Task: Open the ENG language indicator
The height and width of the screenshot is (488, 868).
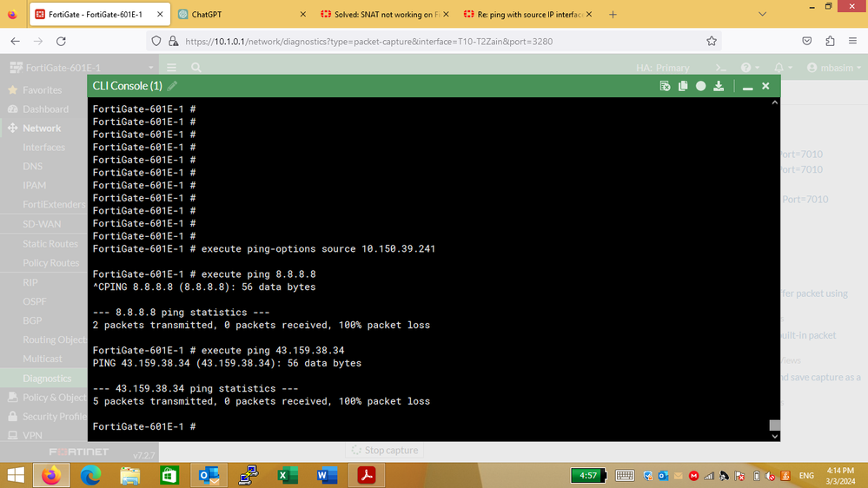Action: [806, 475]
